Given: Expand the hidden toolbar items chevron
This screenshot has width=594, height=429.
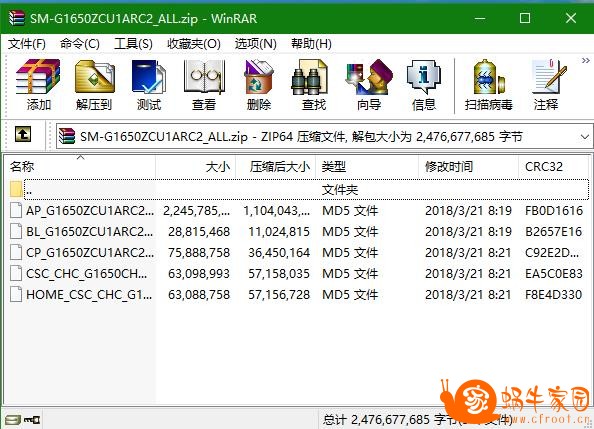Looking at the screenshot, I should 586,61.
